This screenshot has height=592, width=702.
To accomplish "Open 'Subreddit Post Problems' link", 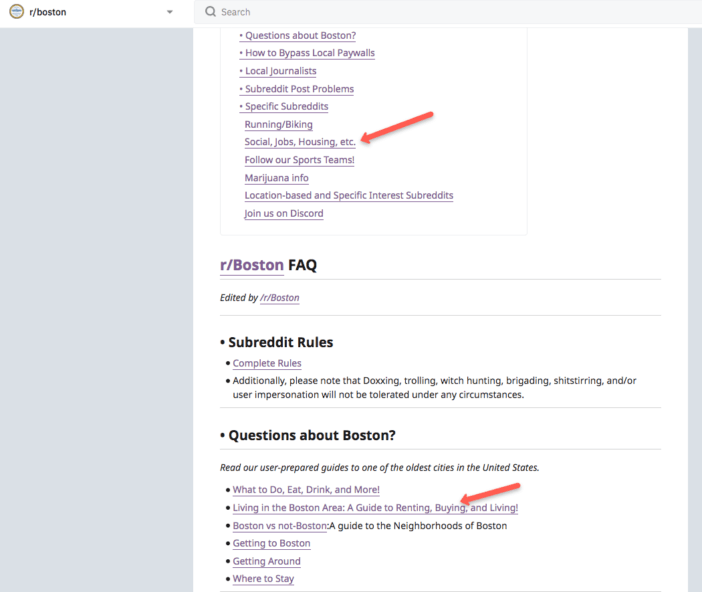I will click(297, 89).
